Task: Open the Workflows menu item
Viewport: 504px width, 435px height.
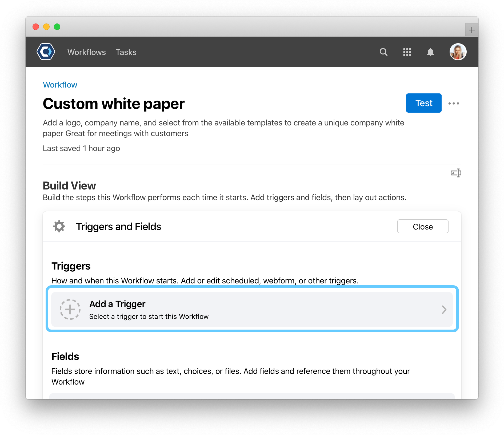Action: pos(87,52)
